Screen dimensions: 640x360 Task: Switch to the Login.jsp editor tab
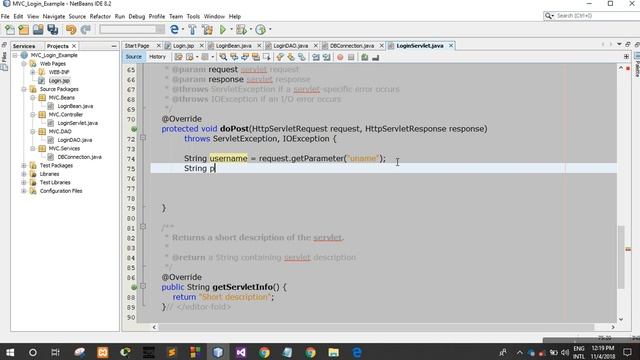tap(183, 46)
